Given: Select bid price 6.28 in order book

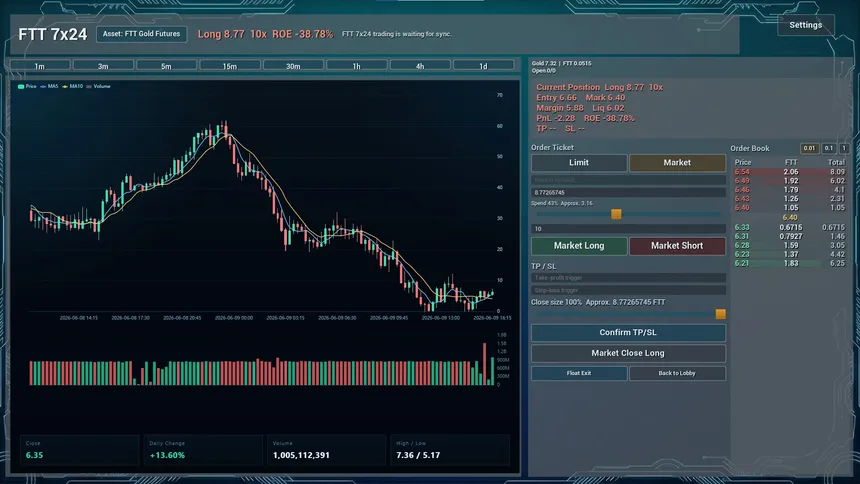Looking at the screenshot, I should [x=742, y=245].
